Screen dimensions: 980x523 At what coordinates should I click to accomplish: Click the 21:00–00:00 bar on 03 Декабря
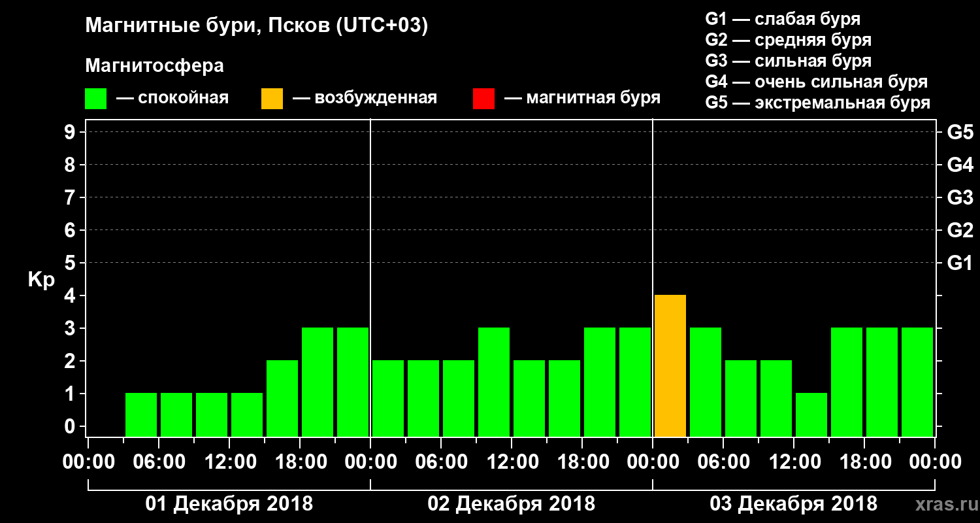click(x=917, y=382)
